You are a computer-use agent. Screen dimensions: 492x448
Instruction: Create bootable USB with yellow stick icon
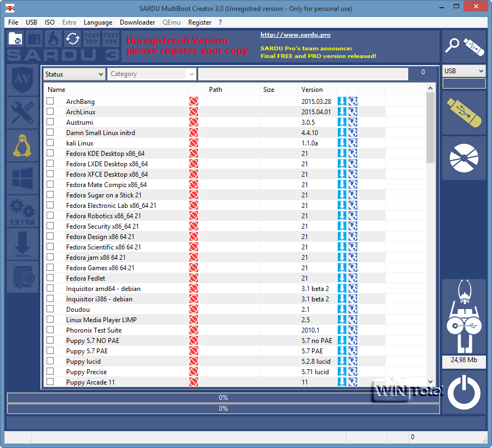[464, 112]
